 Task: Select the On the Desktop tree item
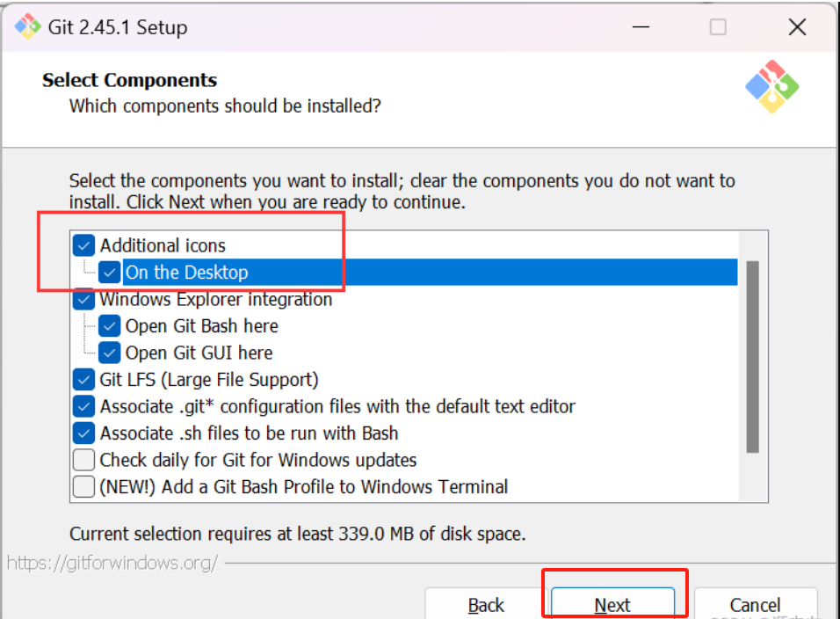(187, 273)
